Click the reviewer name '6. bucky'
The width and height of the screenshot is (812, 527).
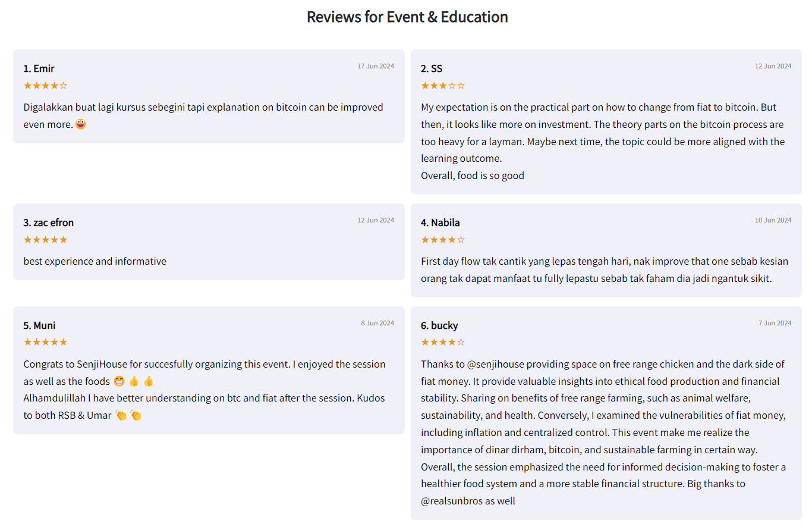coord(439,325)
